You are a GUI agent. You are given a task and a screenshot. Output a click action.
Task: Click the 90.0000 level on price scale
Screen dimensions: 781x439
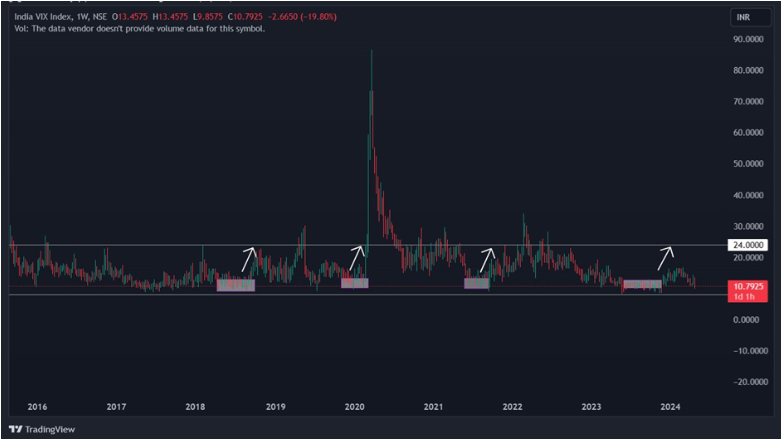750,39
